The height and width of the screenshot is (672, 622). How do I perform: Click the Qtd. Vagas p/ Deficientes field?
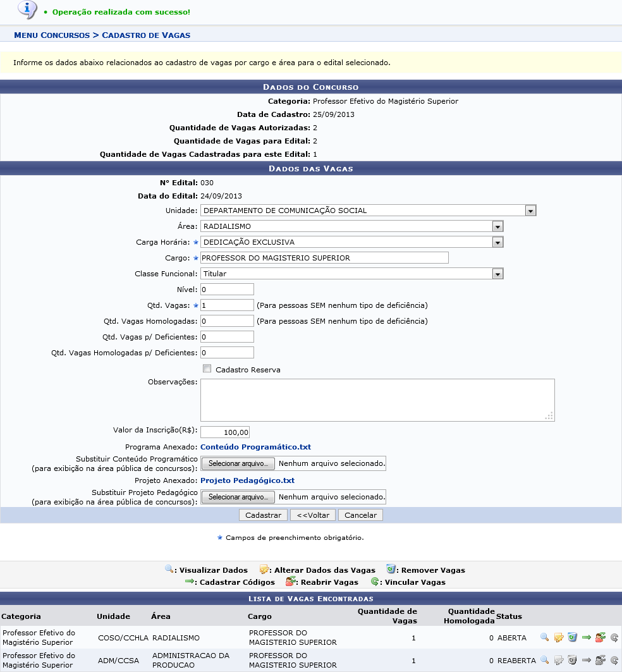click(227, 337)
